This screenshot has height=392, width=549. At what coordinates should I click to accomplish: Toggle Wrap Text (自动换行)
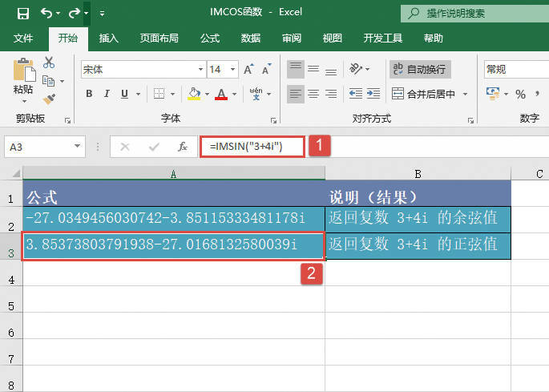point(420,70)
